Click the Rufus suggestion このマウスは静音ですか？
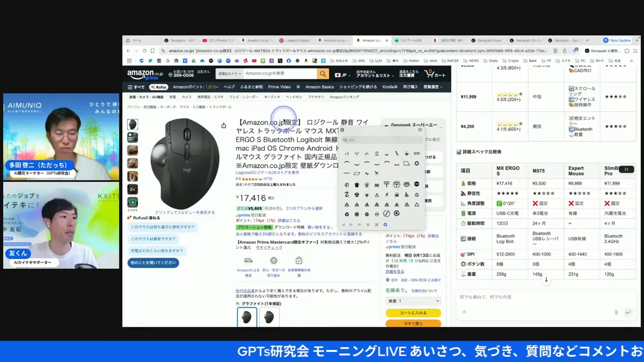 153,239
